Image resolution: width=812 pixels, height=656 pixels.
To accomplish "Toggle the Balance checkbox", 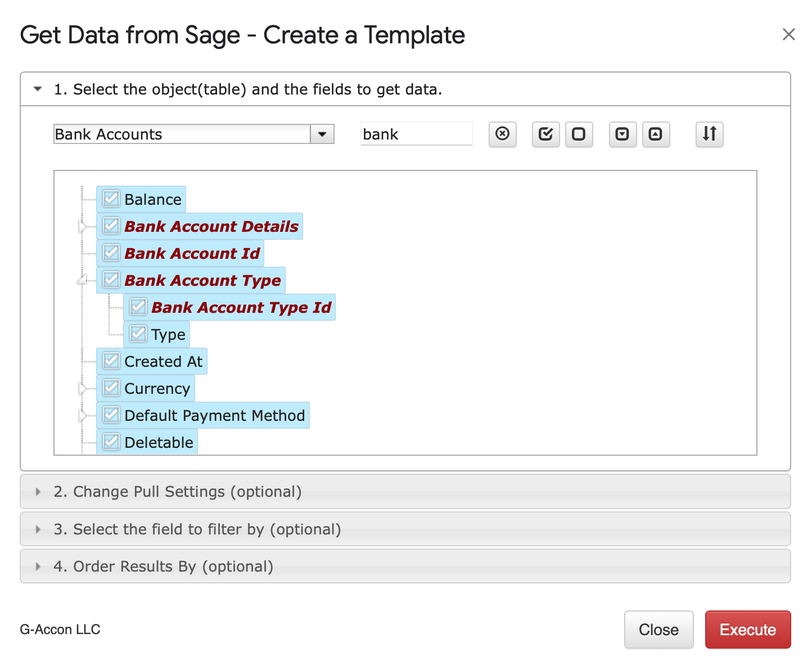I will click(111, 199).
